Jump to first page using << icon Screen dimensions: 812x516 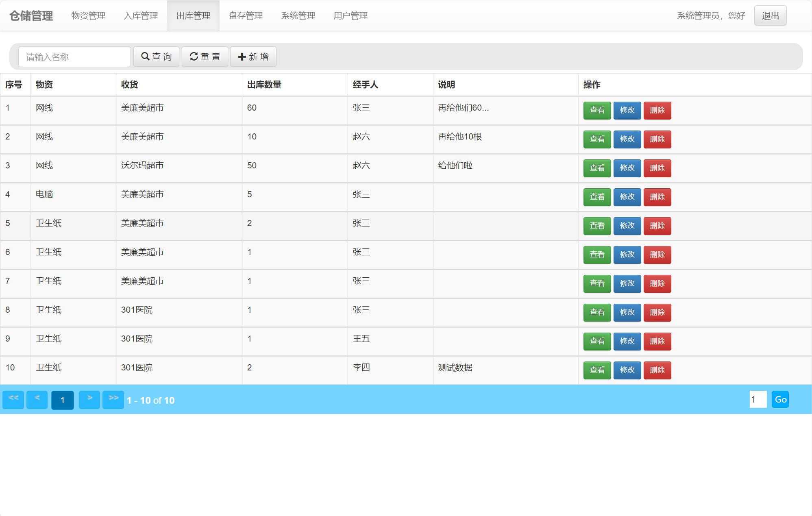tap(13, 400)
